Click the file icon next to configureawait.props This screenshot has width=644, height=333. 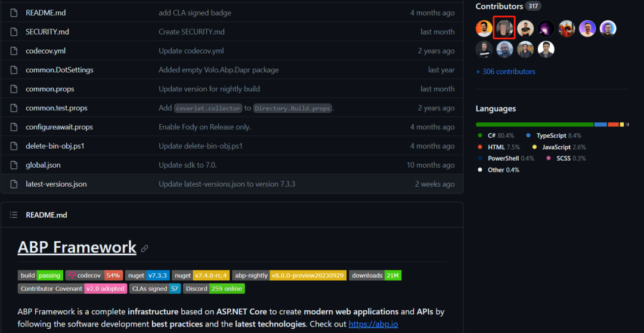coord(14,127)
